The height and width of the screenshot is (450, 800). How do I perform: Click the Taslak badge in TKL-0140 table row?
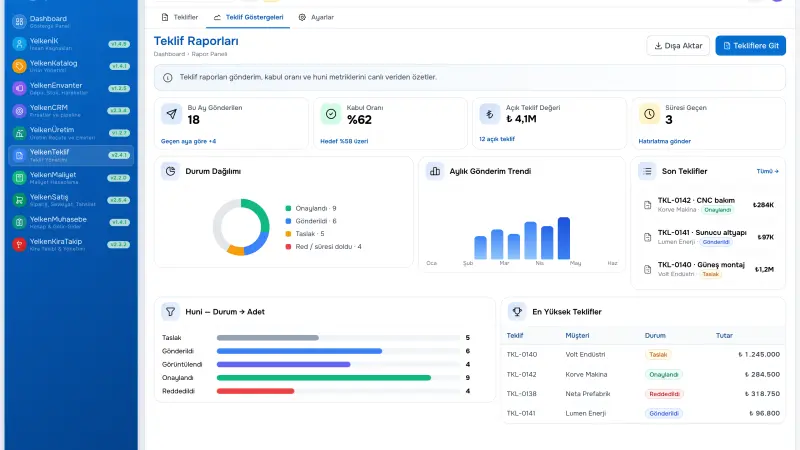coord(658,355)
